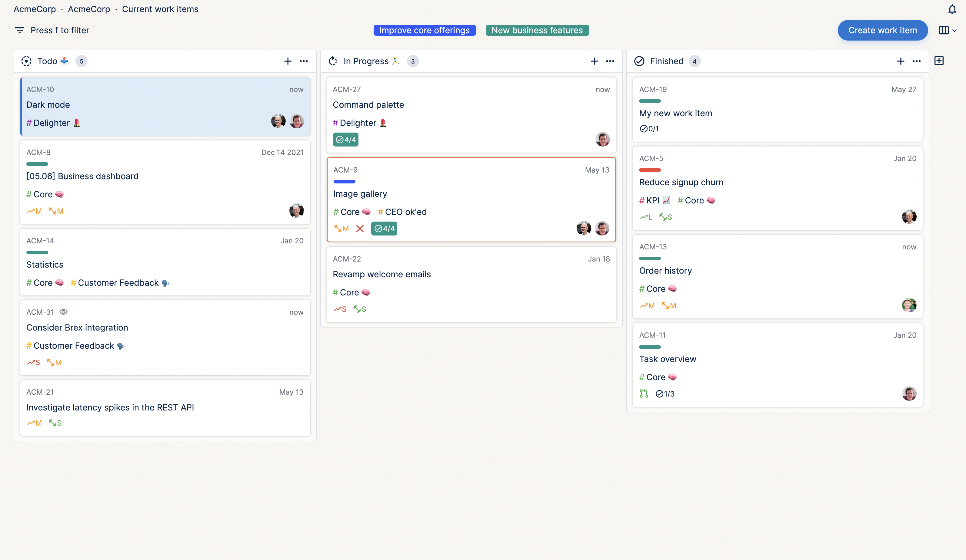Click the Finished column checkmark status icon
Viewport: 966px width, 560px height.
tap(639, 61)
